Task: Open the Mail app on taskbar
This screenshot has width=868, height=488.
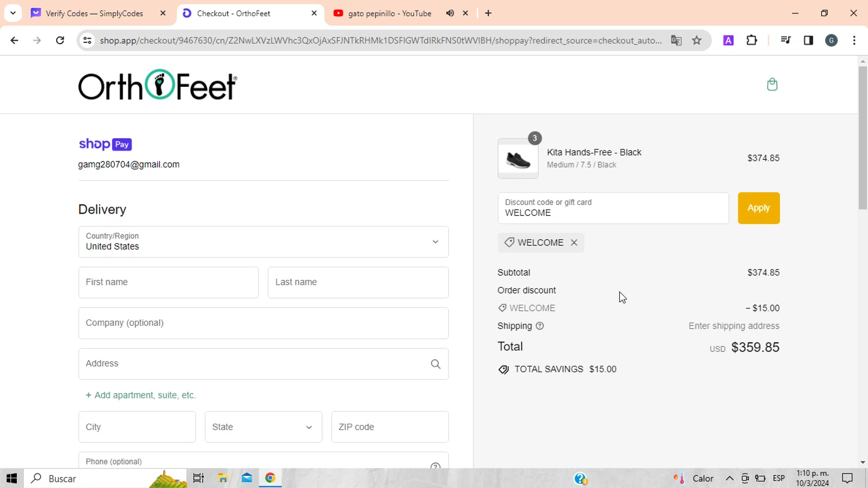Action: [247, 479]
